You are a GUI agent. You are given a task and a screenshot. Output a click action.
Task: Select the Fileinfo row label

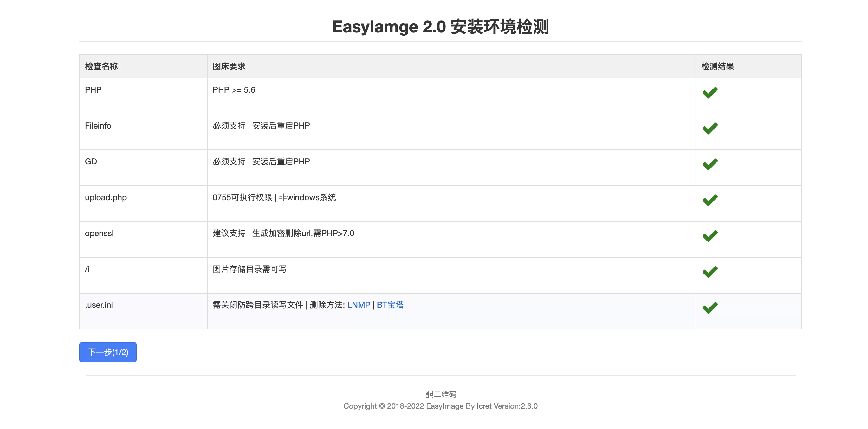coord(98,125)
